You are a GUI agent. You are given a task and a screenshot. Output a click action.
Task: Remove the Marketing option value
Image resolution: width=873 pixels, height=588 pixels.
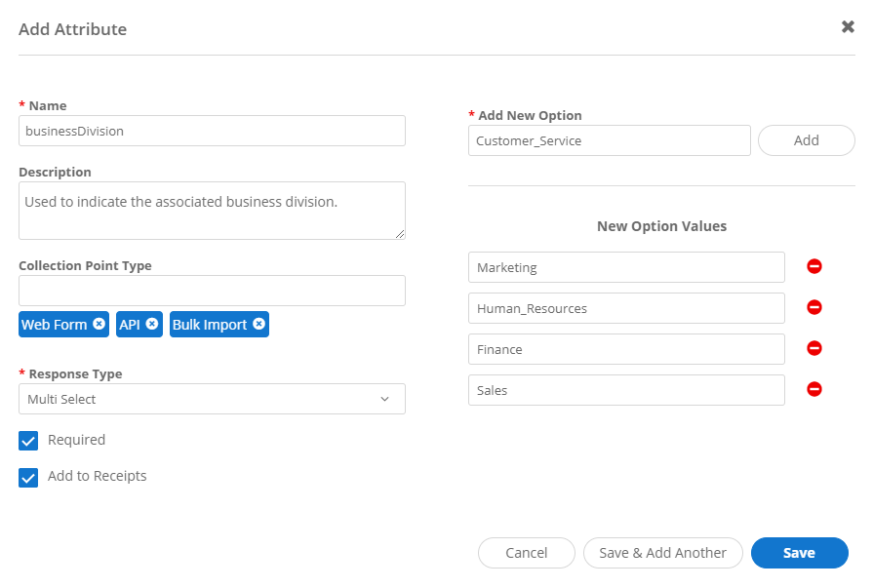pyautogui.click(x=814, y=266)
